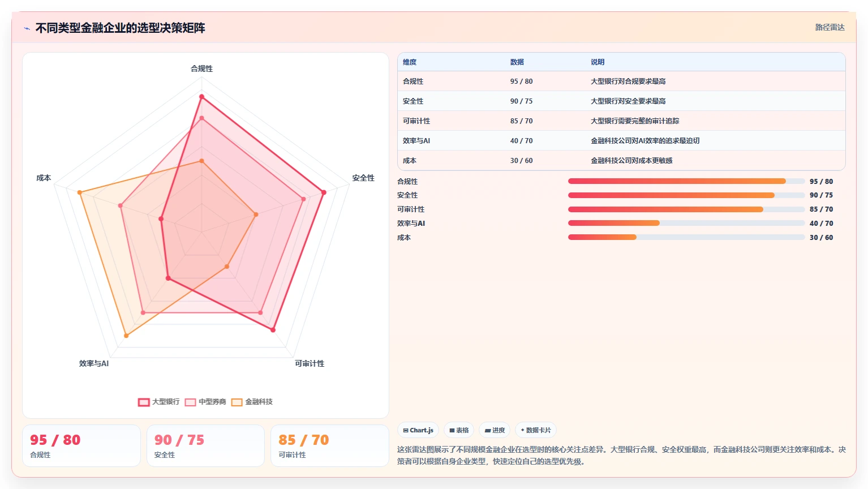Click the 路径雷达 label in header

tap(830, 27)
